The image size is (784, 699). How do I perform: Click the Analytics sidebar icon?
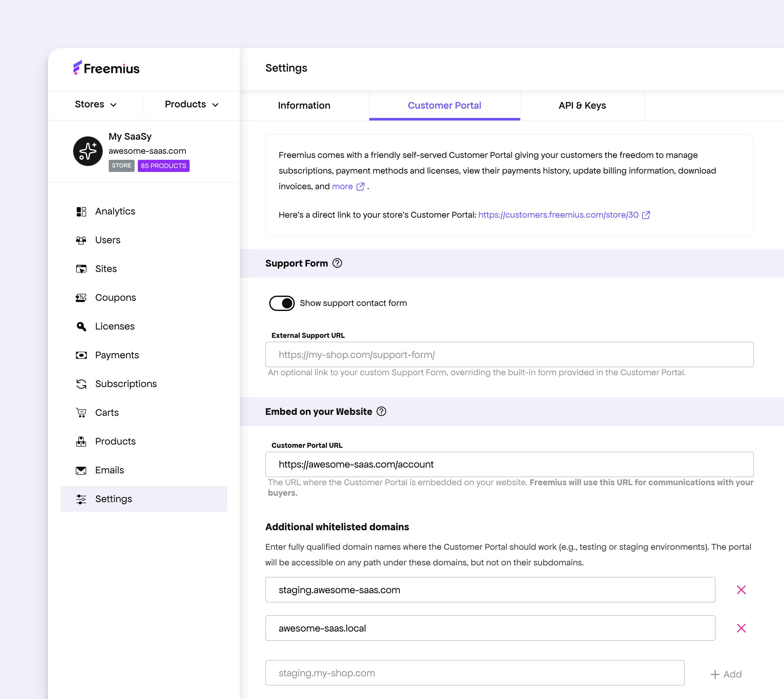coord(81,212)
